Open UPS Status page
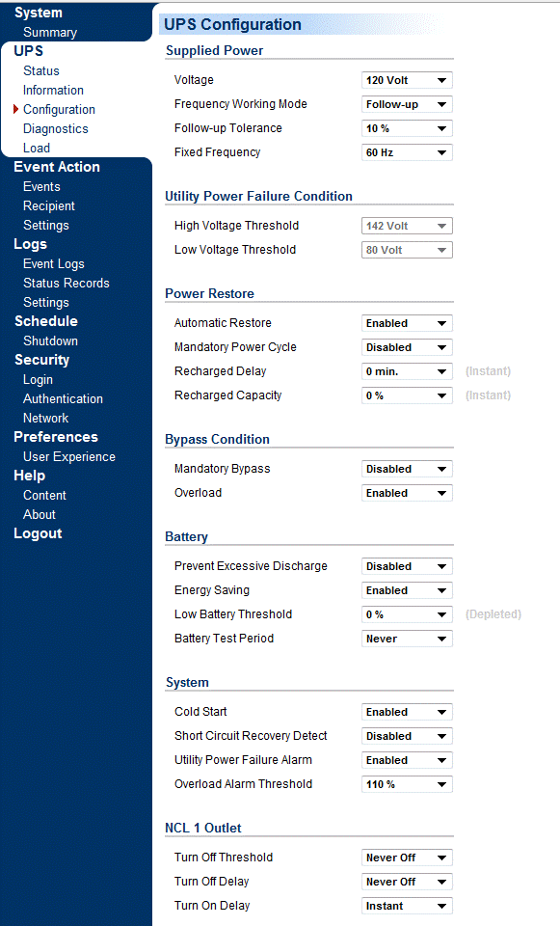The image size is (560, 926). tap(41, 70)
